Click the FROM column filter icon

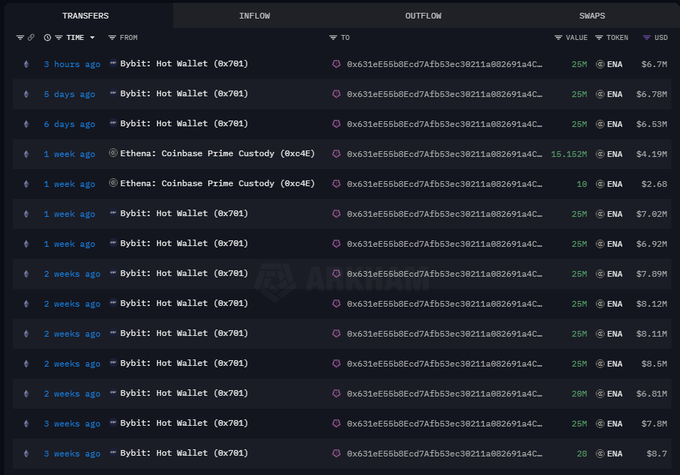pos(112,37)
